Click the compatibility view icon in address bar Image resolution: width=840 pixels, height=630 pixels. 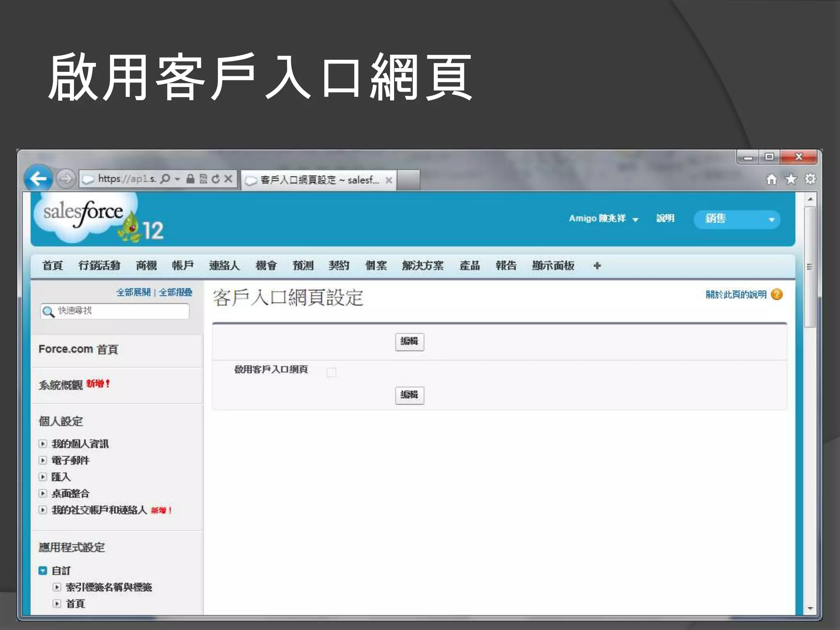(203, 179)
